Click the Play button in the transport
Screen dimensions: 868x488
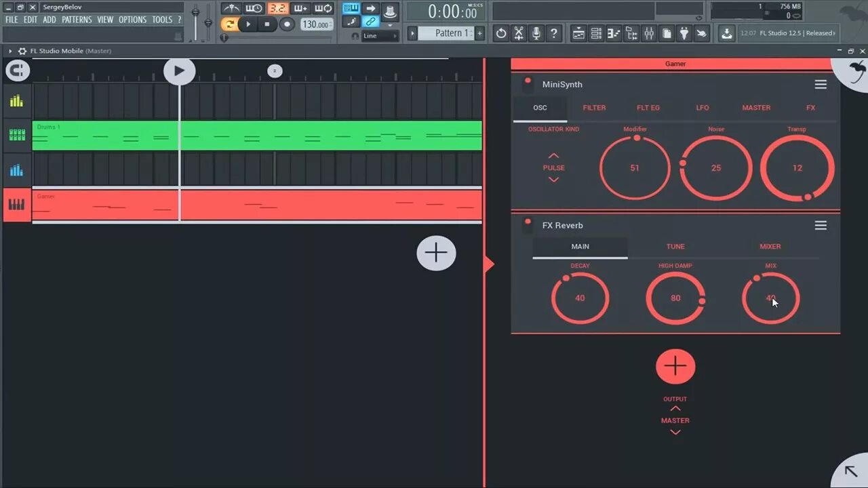click(248, 24)
